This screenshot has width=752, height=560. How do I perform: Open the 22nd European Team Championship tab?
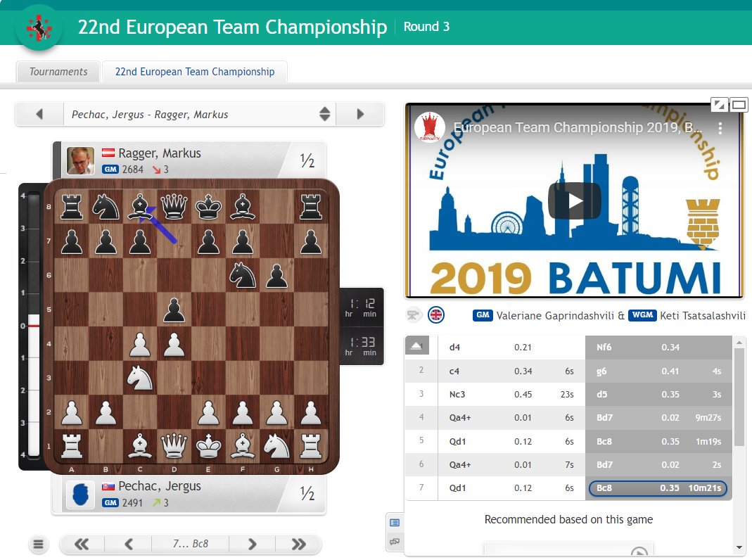tap(195, 72)
